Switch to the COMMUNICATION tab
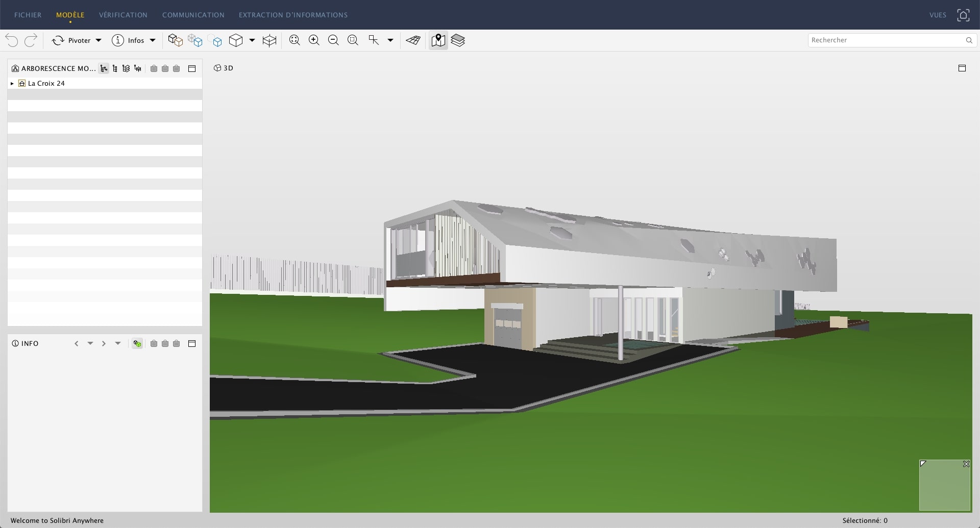 click(193, 15)
